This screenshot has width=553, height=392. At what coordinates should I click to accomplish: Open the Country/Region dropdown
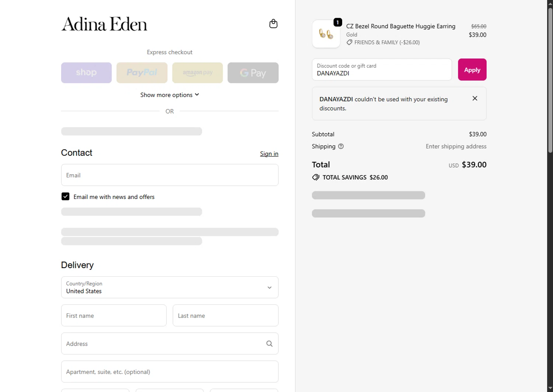[x=170, y=287]
